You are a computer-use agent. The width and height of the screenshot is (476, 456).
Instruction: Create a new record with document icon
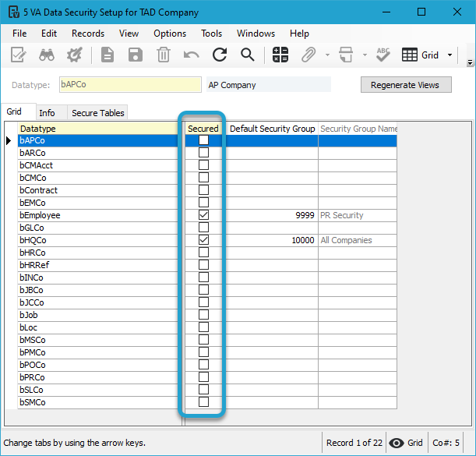pyautogui.click(x=108, y=55)
